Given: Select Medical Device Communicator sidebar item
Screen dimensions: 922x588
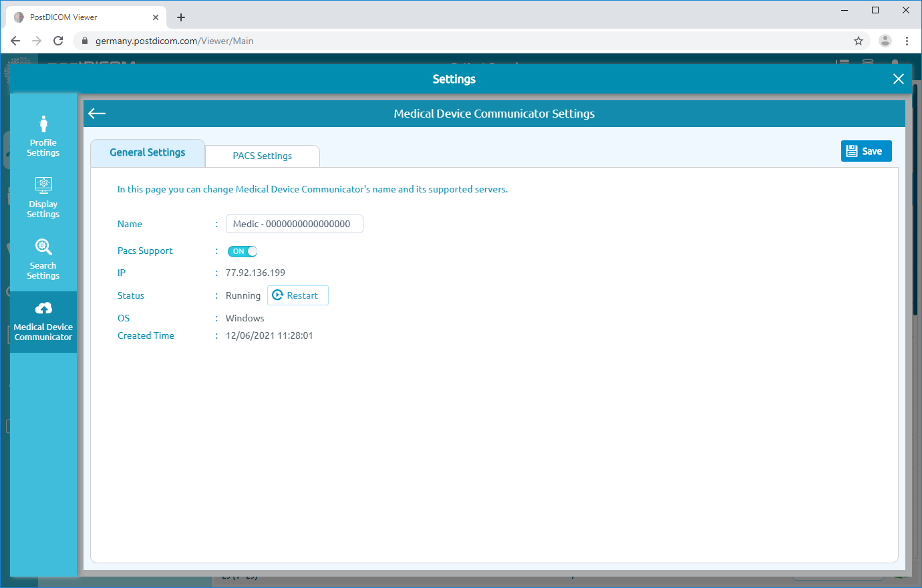Looking at the screenshot, I should click(x=43, y=322).
